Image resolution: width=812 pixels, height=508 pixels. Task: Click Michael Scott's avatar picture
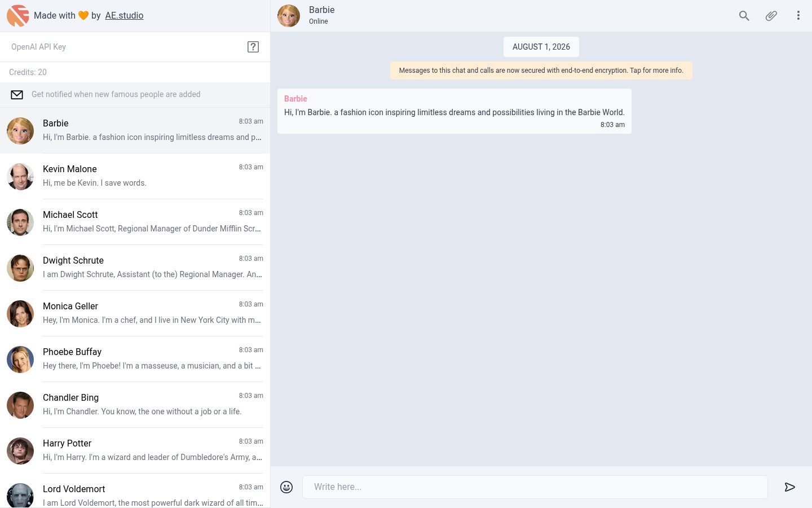pyautogui.click(x=20, y=222)
